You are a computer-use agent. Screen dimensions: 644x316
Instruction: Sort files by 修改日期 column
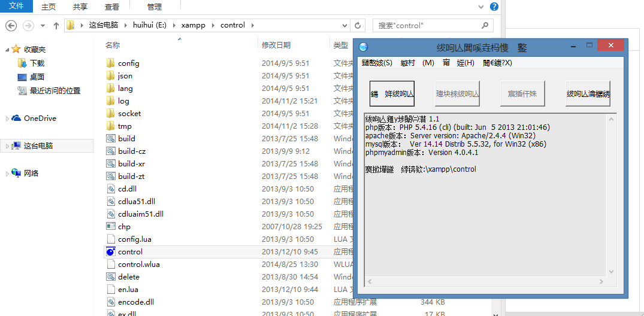click(276, 45)
